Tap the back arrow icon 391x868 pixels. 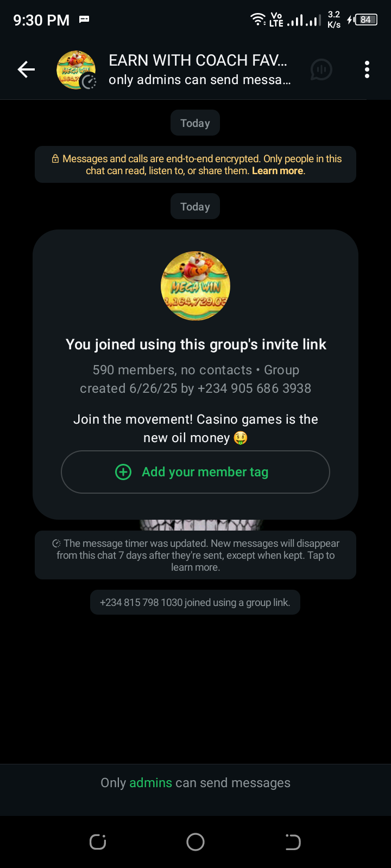point(26,69)
